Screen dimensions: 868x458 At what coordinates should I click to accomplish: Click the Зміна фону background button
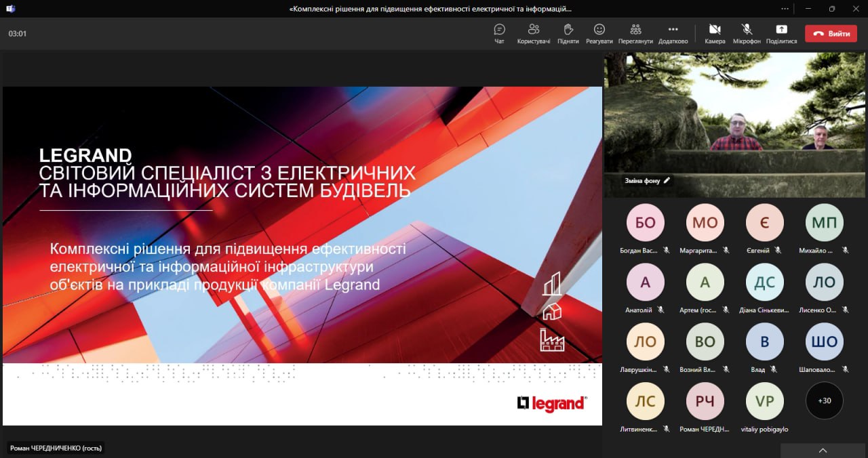click(x=647, y=180)
